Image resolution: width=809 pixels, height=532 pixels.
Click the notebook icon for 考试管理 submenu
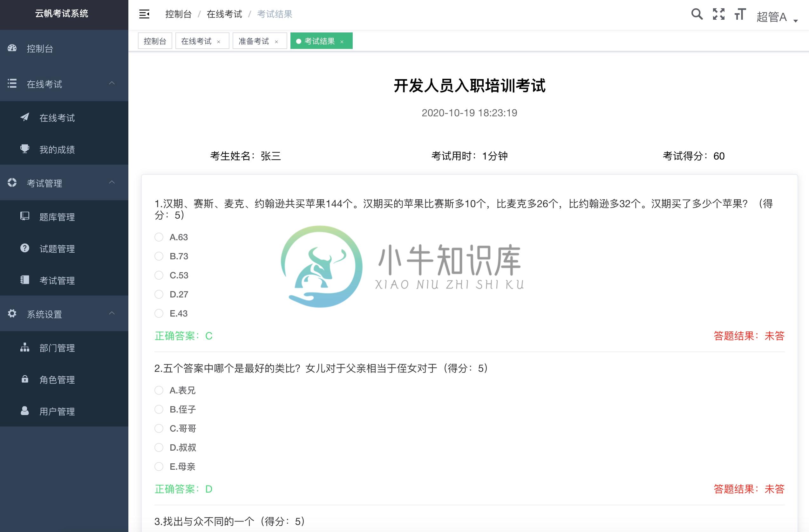coord(25,280)
